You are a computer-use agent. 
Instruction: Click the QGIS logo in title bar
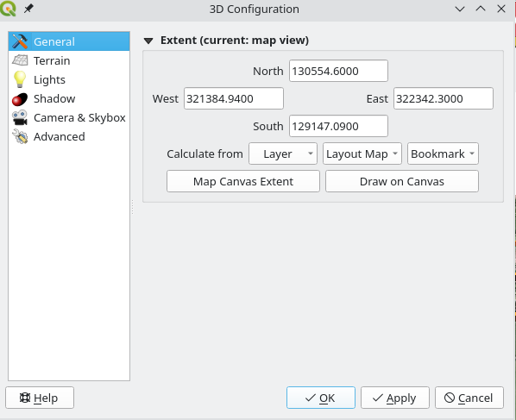click(8, 9)
